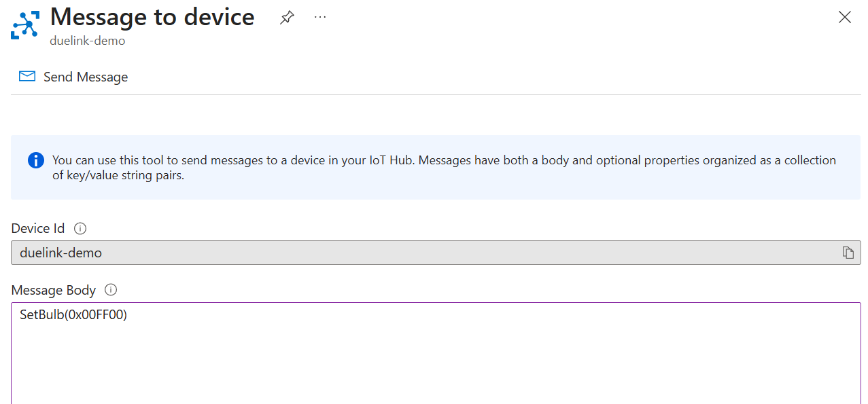868x404 pixels.
Task: Click the SetBulb(0x00FF00) text in Message Body
Action: (73, 315)
